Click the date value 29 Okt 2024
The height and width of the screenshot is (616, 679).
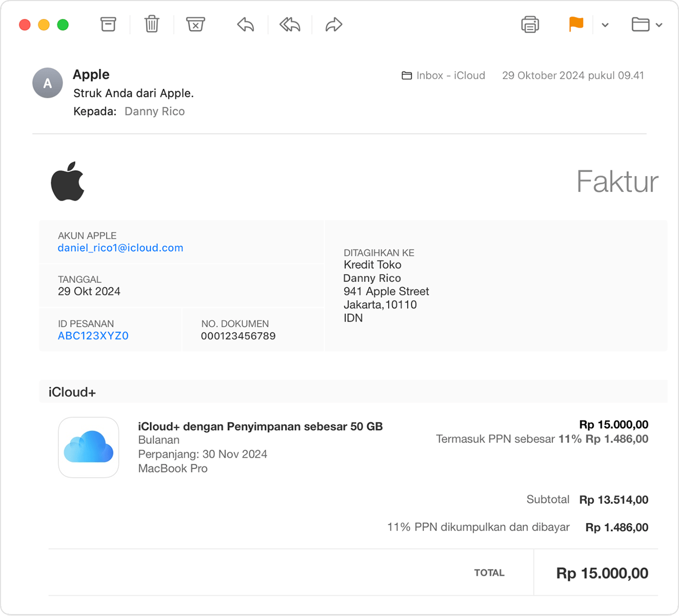click(89, 291)
